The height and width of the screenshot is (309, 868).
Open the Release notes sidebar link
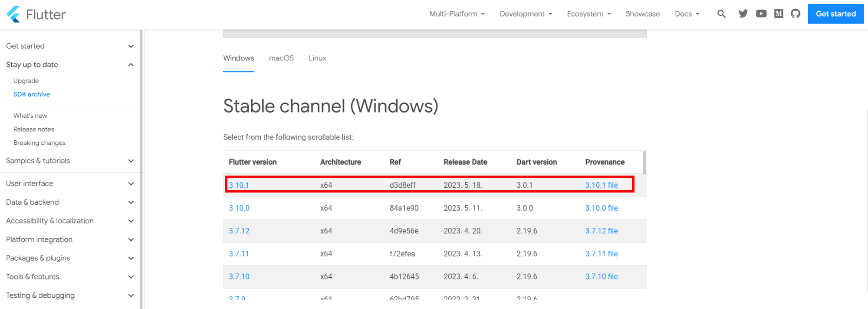34,130
